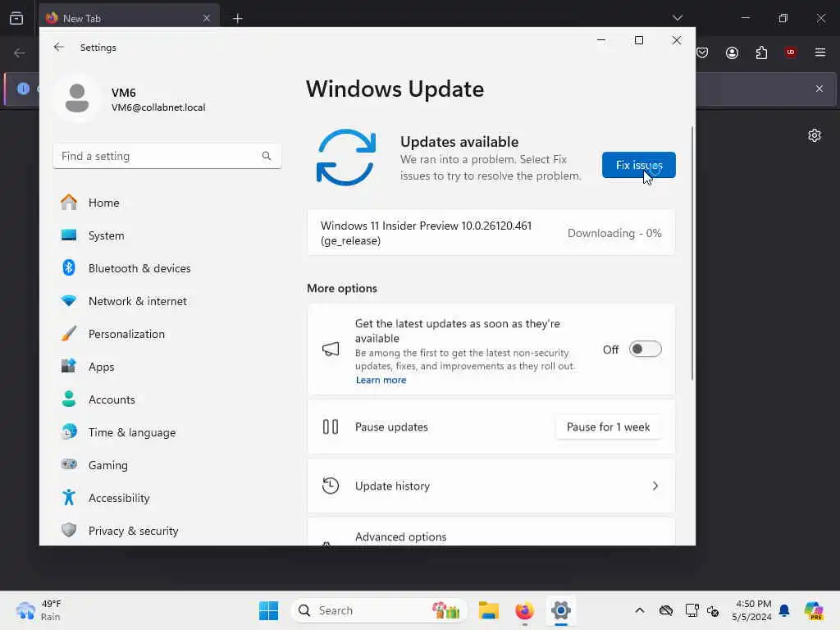The width and height of the screenshot is (840, 630).
Task: Open the Firefox hamburger menu
Action: (820, 52)
